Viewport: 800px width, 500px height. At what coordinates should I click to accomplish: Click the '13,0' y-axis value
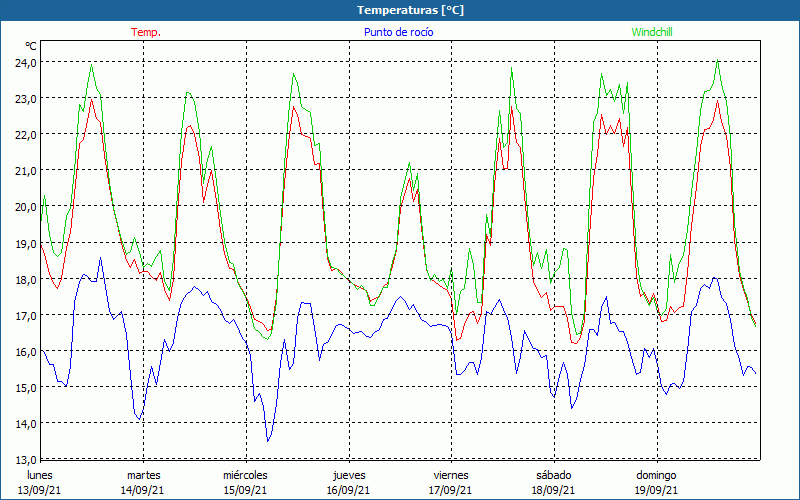(26, 460)
